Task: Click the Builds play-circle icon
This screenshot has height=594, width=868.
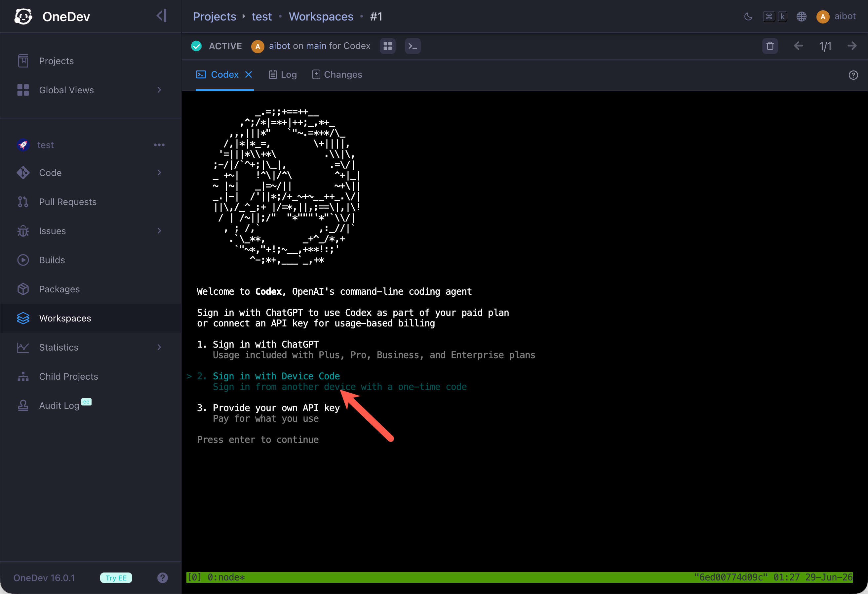Action: coord(23,260)
